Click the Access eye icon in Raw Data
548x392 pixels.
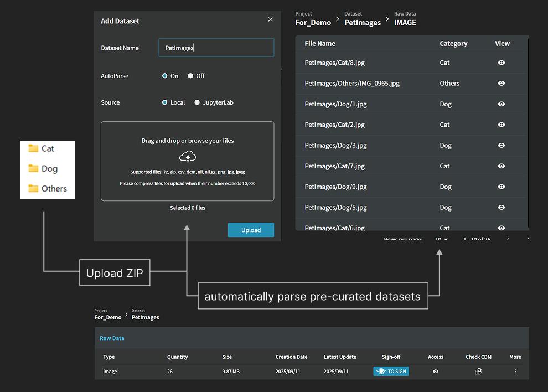point(436,372)
